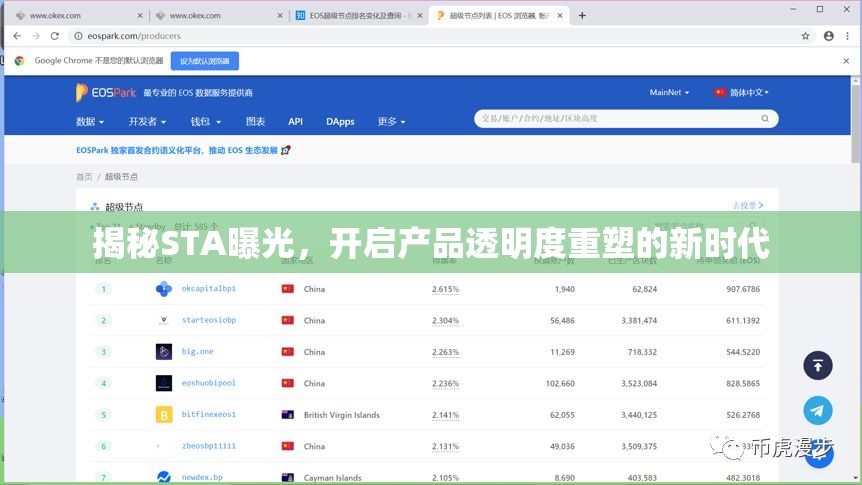Screen dimensions: 862x485
Task: Bookmark this page with star icon
Action: coord(805,36)
